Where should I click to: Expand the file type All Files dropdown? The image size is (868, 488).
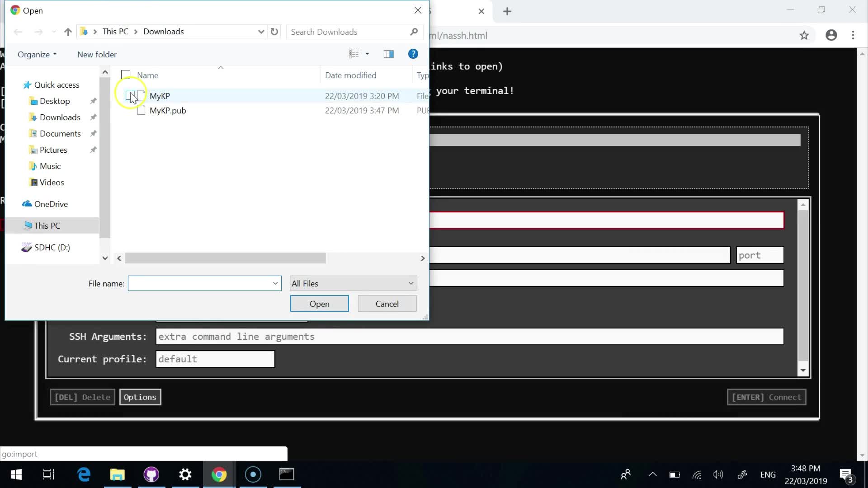[410, 283]
